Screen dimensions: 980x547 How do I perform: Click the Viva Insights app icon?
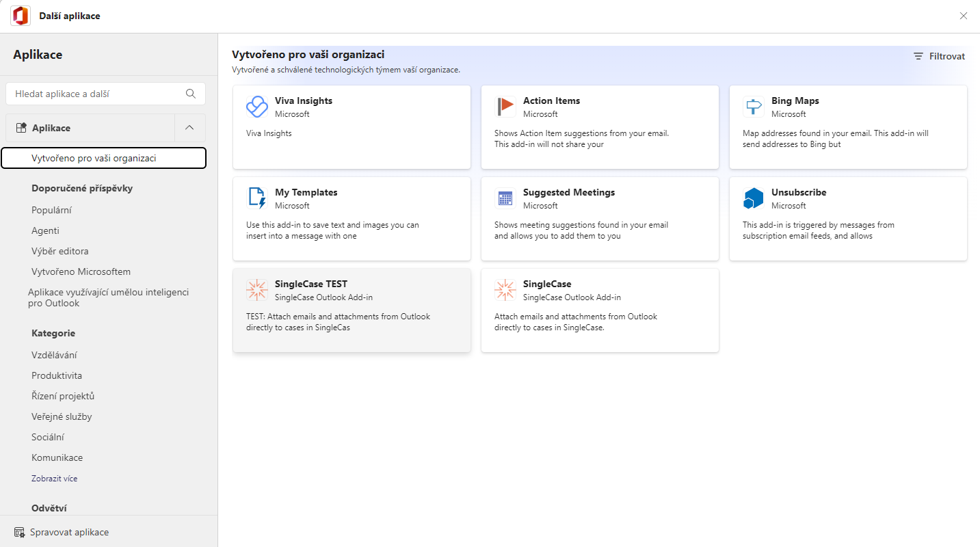pyautogui.click(x=257, y=107)
